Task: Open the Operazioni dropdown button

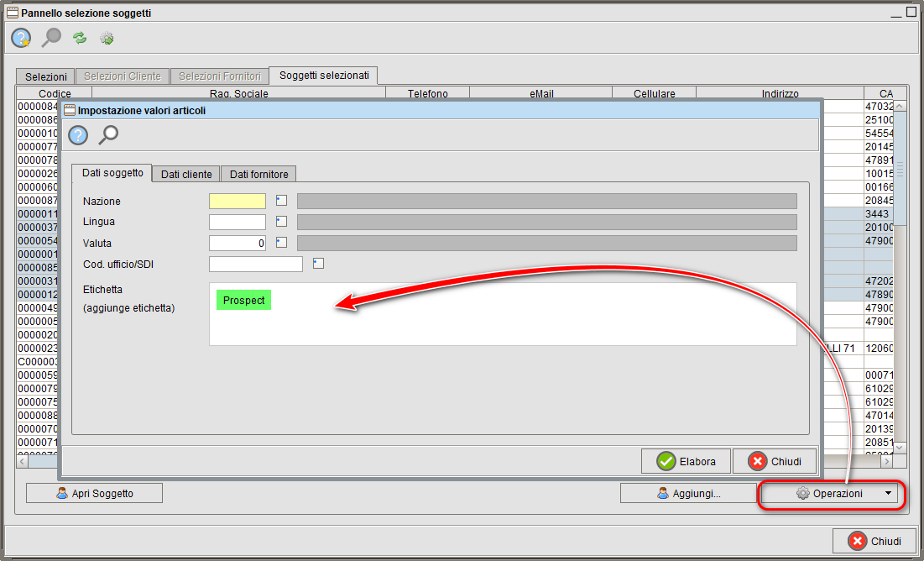Action: (828, 494)
